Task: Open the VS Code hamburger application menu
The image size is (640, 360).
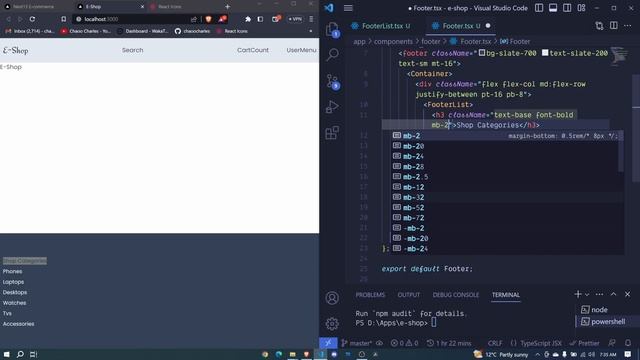Action: click(x=348, y=8)
